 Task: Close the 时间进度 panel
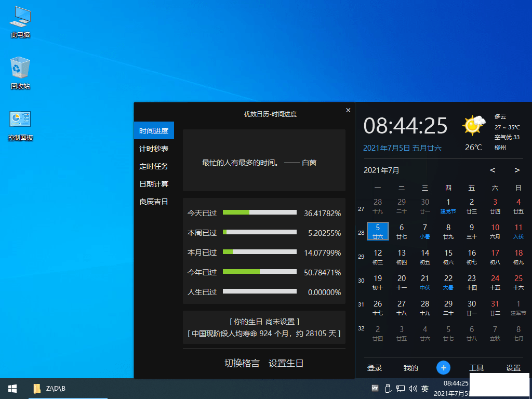348,110
